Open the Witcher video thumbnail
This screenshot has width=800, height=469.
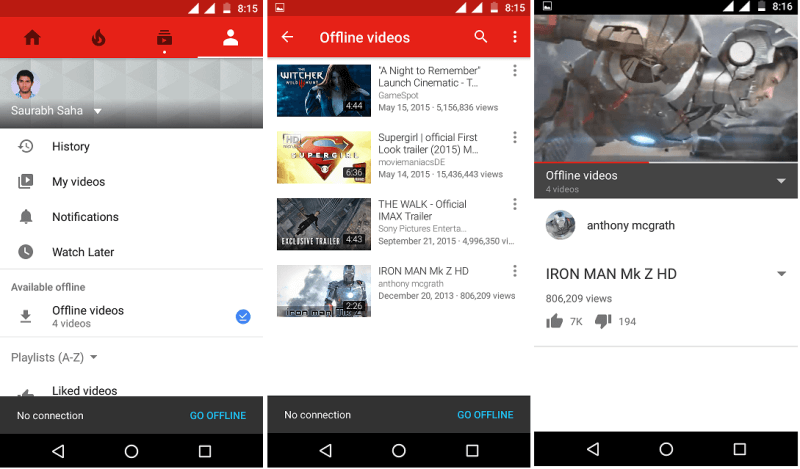[324, 90]
